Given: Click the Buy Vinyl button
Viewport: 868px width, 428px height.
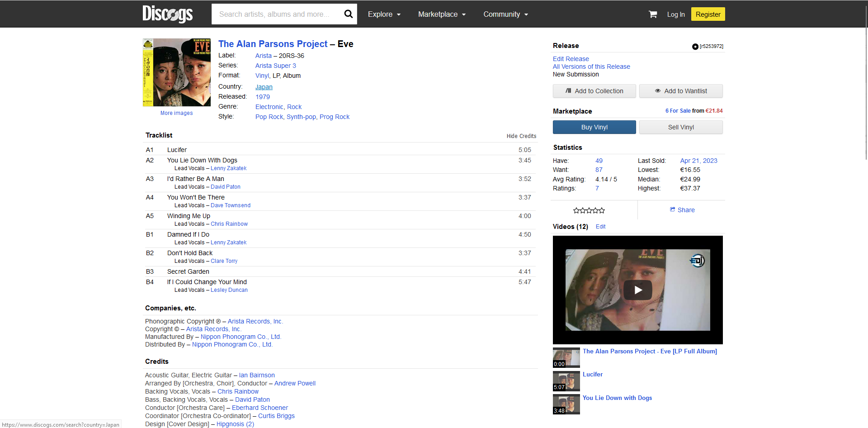Looking at the screenshot, I should coord(594,127).
